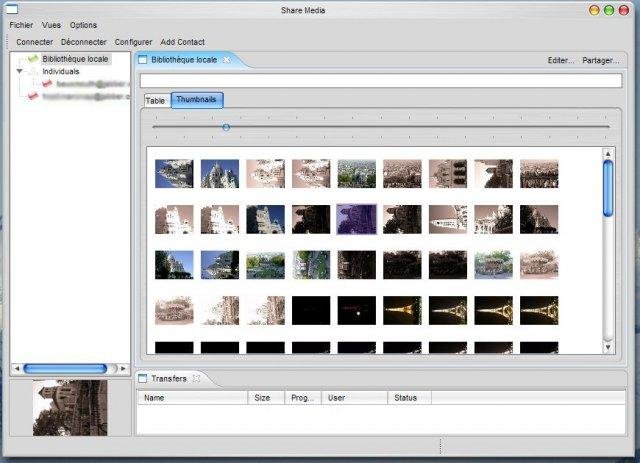Click the Connecter toolbar button

coord(35,42)
